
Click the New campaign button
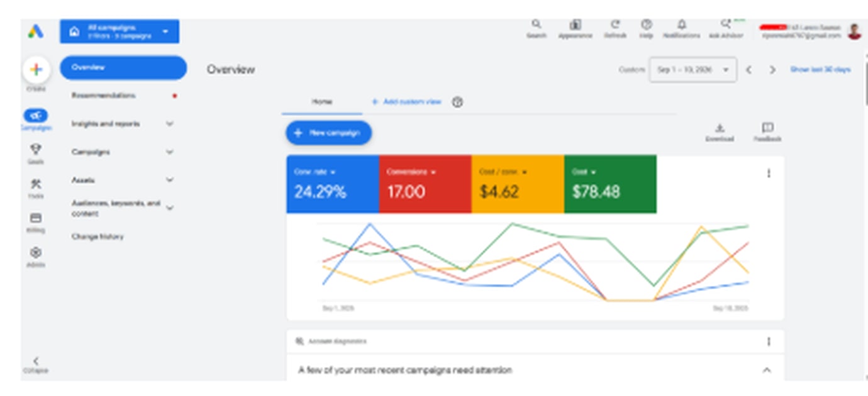tap(329, 133)
